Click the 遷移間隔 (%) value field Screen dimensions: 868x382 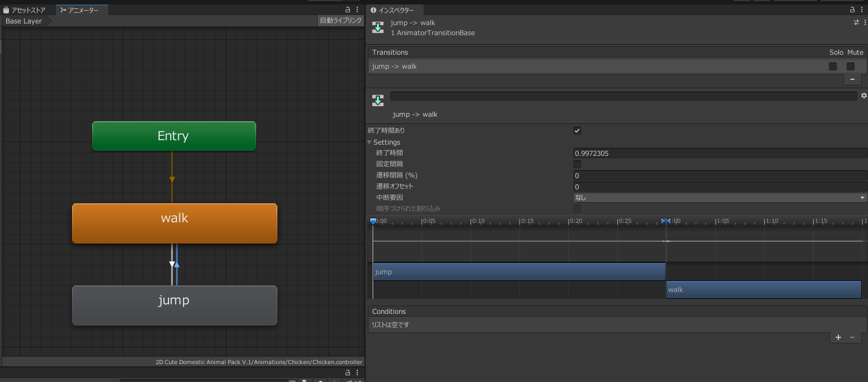pos(720,175)
